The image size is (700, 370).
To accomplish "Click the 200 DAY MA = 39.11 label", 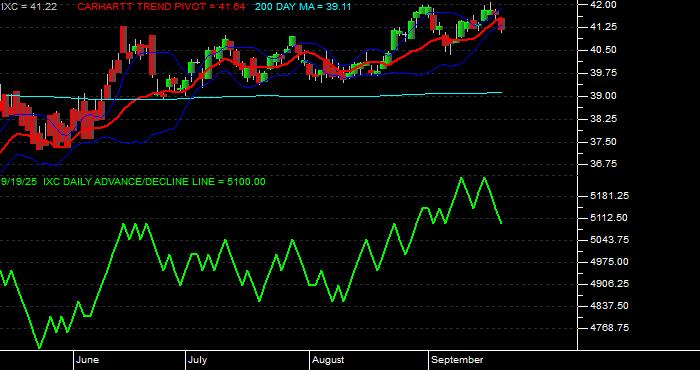I will point(303,7).
